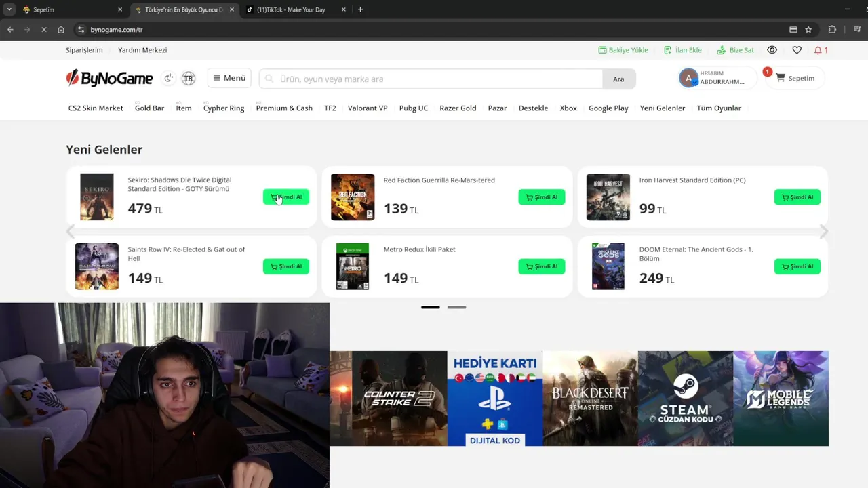
Task: Open a new browser tab
Action: (x=360, y=9)
